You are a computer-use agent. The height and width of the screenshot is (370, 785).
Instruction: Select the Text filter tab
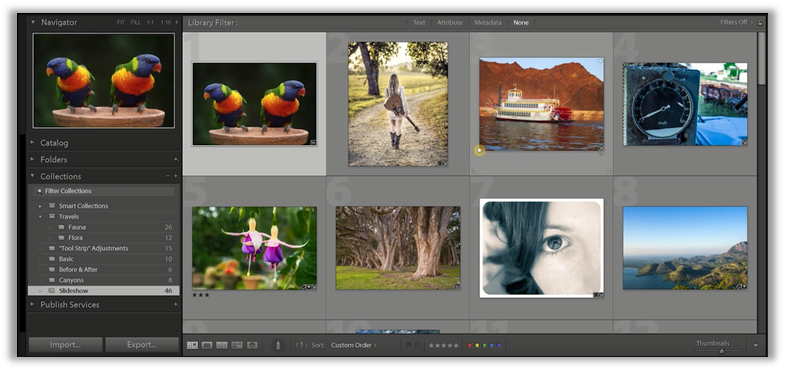pyautogui.click(x=419, y=23)
